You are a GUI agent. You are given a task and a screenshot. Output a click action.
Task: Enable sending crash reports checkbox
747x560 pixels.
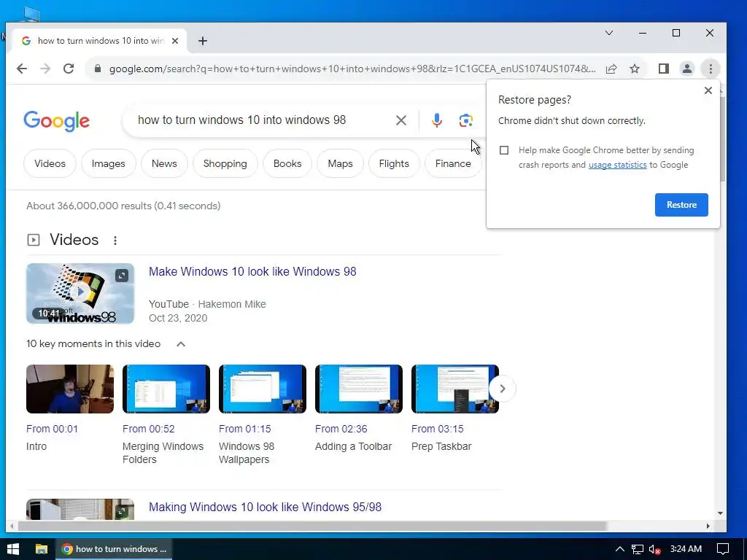pyautogui.click(x=504, y=150)
